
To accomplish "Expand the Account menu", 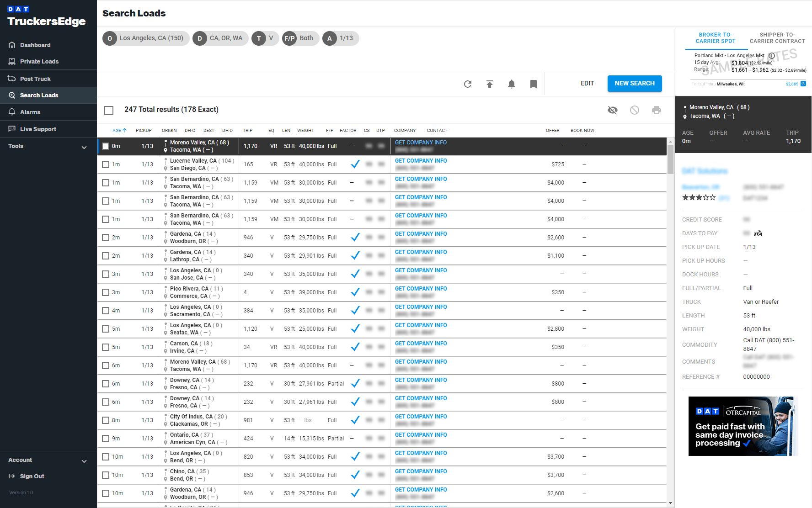I will (84, 461).
